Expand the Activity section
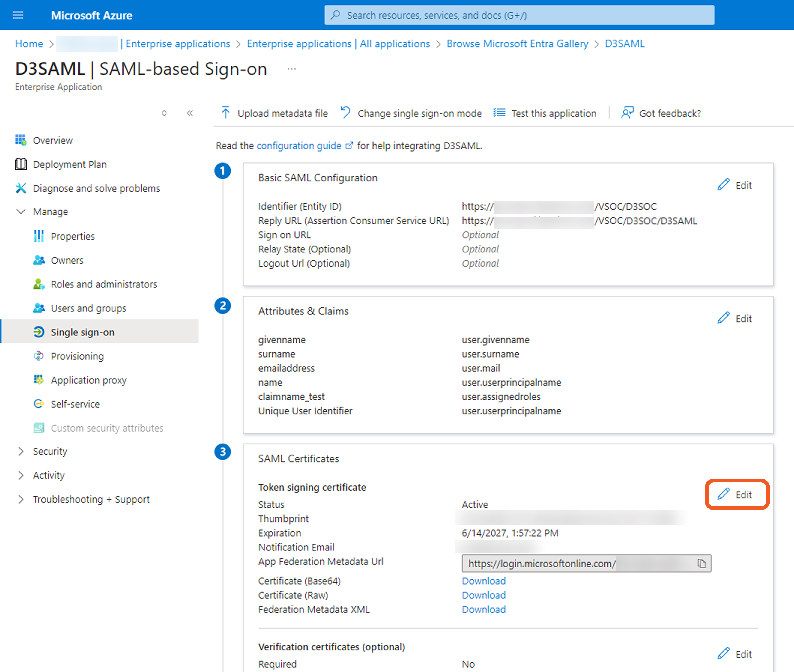The image size is (794, 672). pyautogui.click(x=21, y=475)
